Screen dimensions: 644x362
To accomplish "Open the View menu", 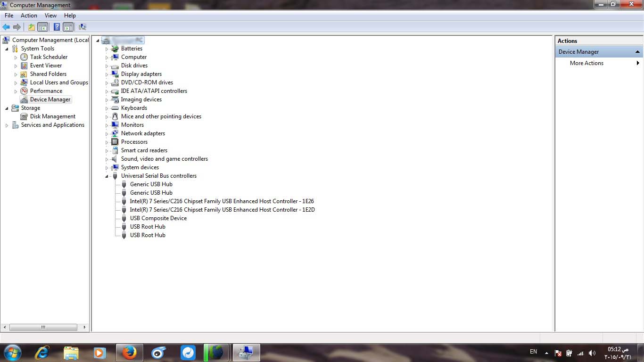I will point(50,16).
